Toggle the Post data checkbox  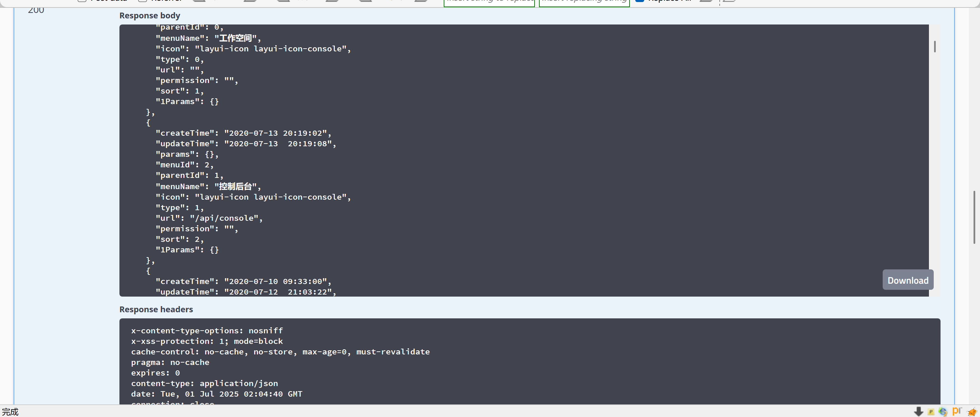click(x=82, y=1)
